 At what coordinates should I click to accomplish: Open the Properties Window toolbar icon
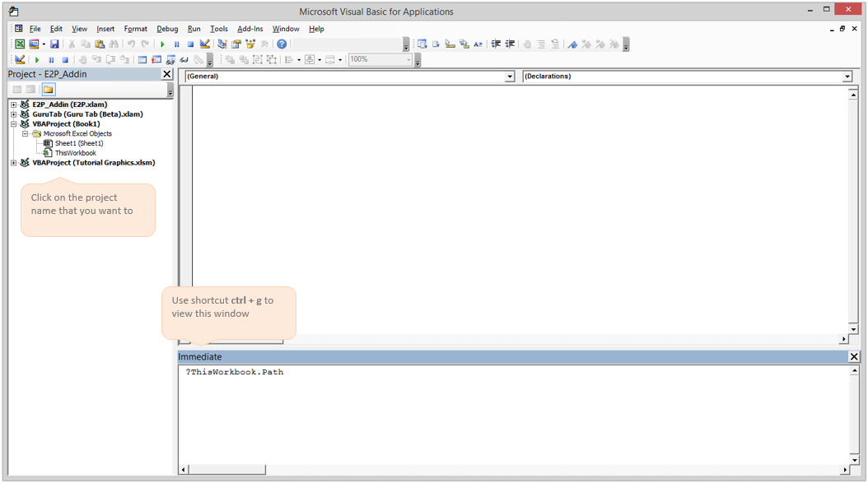coord(236,44)
